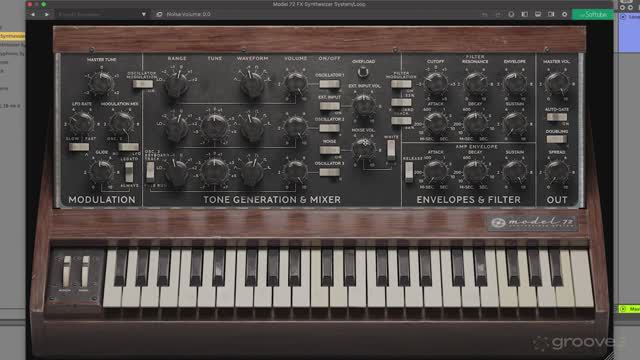Screen dimensions: 640x360
Task: Click the Noise Vol knob
Action: coord(364,149)
